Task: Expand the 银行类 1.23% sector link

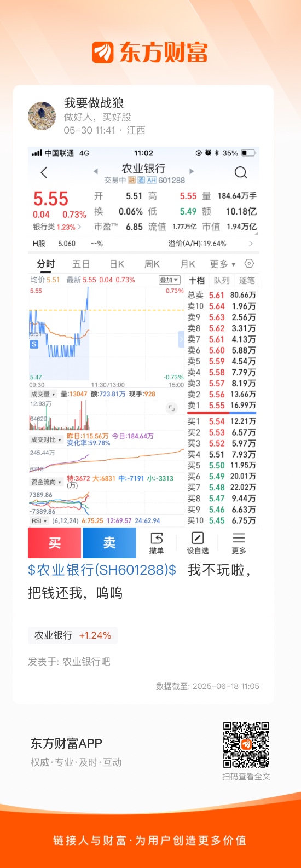Action: pyautogui.click(x=57, y=227)
